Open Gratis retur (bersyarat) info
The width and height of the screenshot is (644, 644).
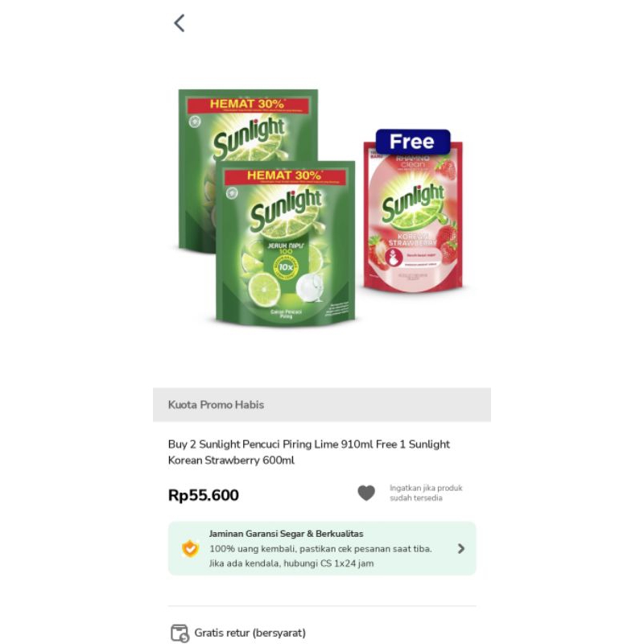(250, 633)
